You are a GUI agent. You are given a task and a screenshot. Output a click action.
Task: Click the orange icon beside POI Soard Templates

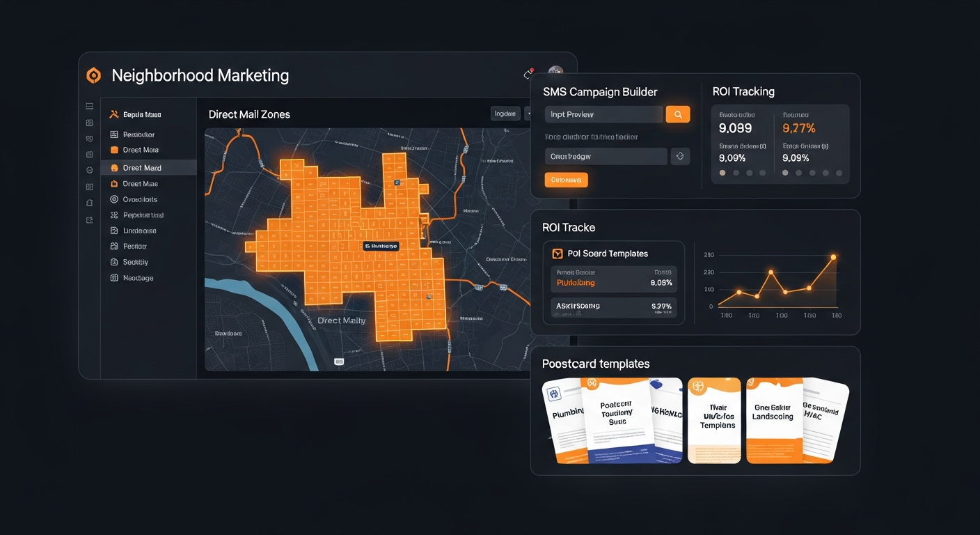557,254
